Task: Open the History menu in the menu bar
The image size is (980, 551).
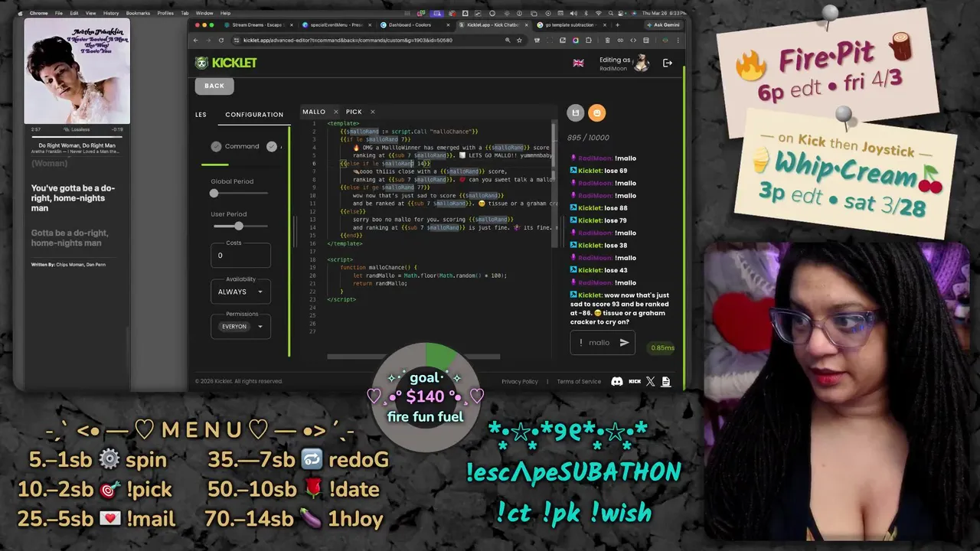Action: tap(111, 13)
